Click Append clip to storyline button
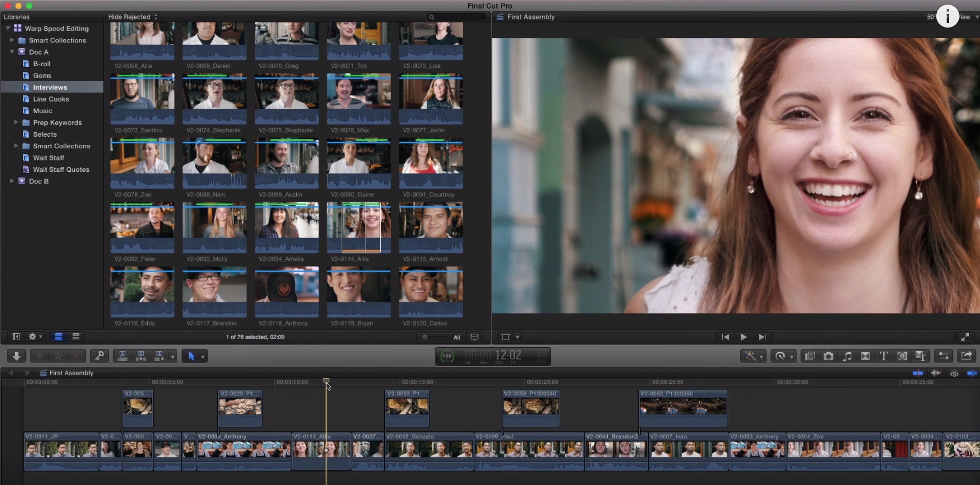The image size is (980, 485). coord(159,356)
